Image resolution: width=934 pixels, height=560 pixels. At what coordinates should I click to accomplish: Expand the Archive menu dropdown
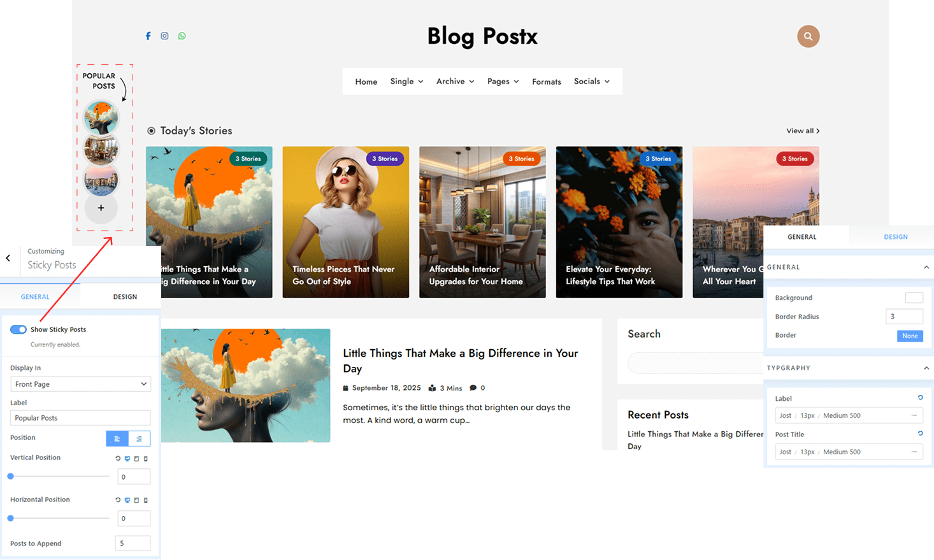pyautogui.click(x=455, y=82)
